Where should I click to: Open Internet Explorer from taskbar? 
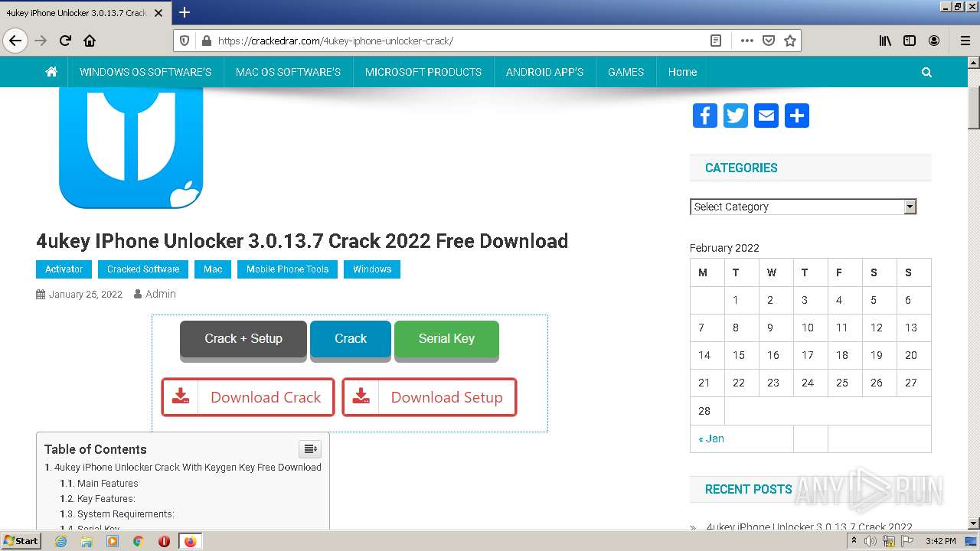tap(61, 541)
